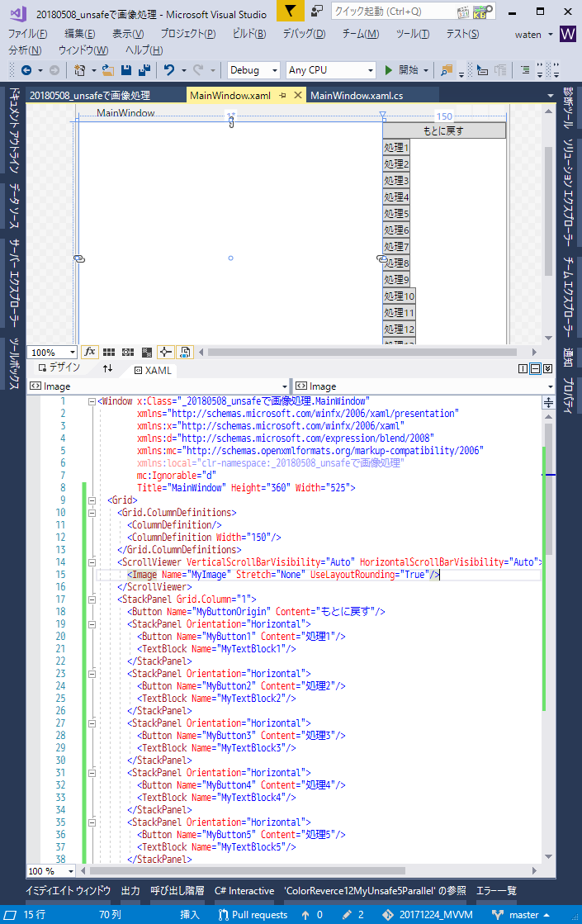Click the Save All icon
582x924 pixels.
point(144,70)
